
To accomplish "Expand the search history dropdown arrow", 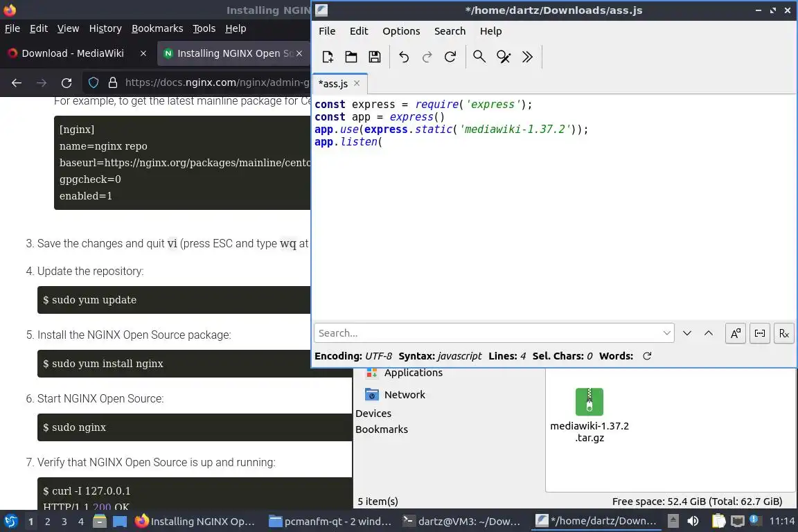I will tap(666, 333).
